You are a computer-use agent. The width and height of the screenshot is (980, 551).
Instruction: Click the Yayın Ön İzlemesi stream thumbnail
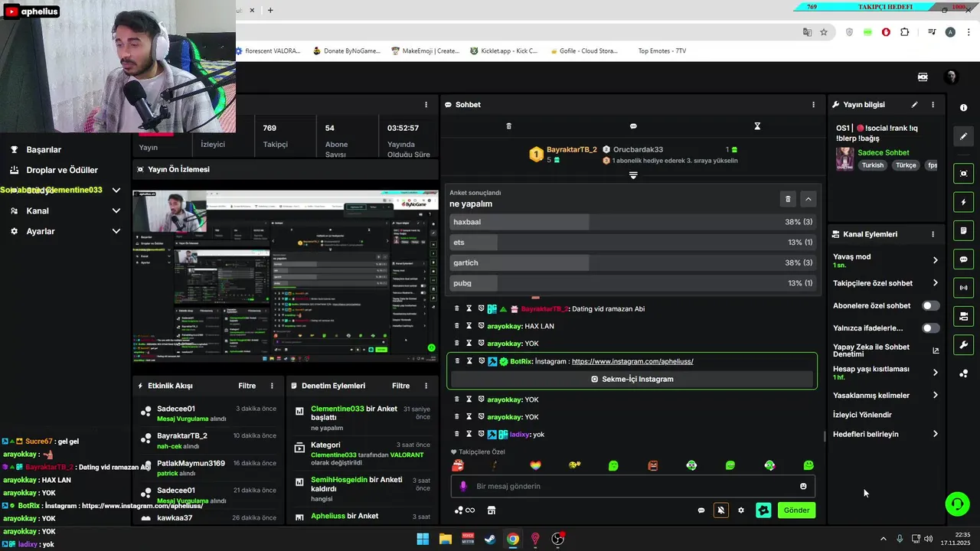286,275
